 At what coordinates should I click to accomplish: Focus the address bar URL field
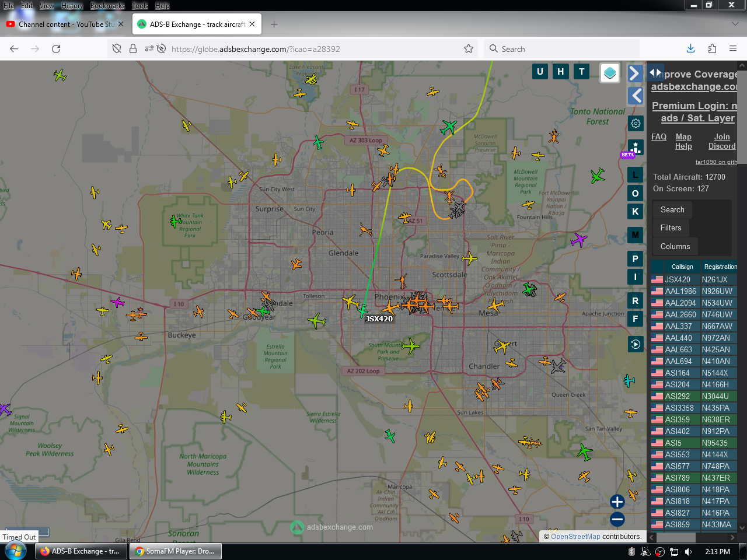point(315,49)
